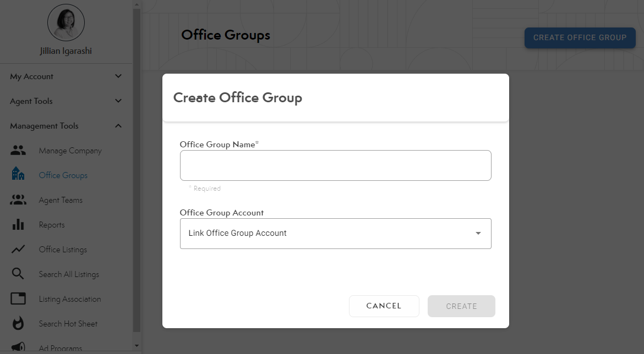Click the Create Office Group header button

(580, 38)
